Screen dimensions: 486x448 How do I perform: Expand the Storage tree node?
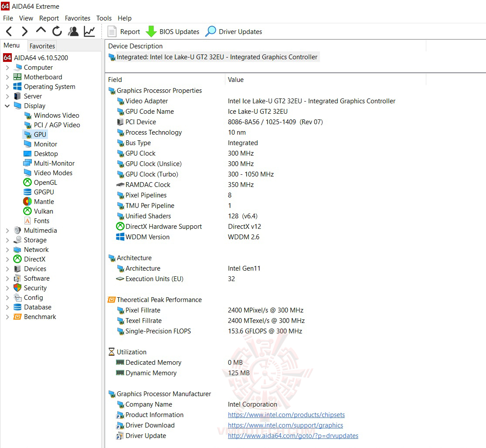(x=7, y=240)
